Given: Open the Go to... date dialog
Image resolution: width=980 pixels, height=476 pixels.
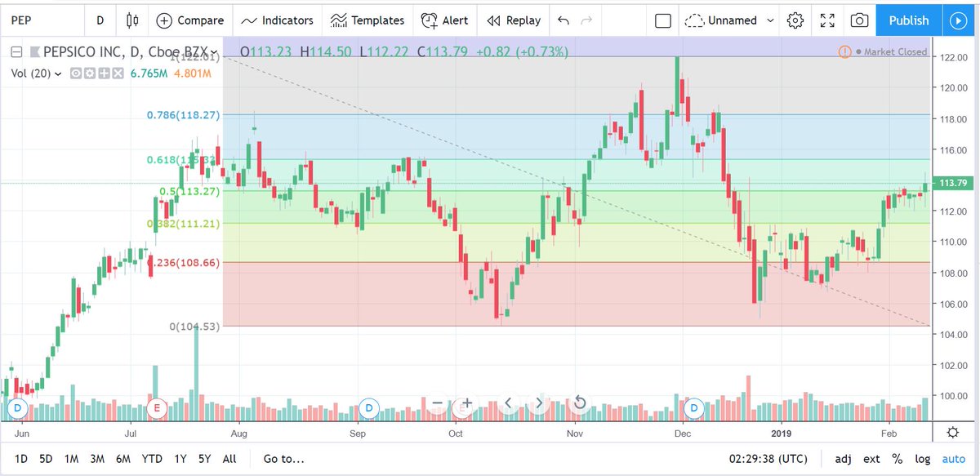Looking at the screenshot, I should (x=284, y=459).
